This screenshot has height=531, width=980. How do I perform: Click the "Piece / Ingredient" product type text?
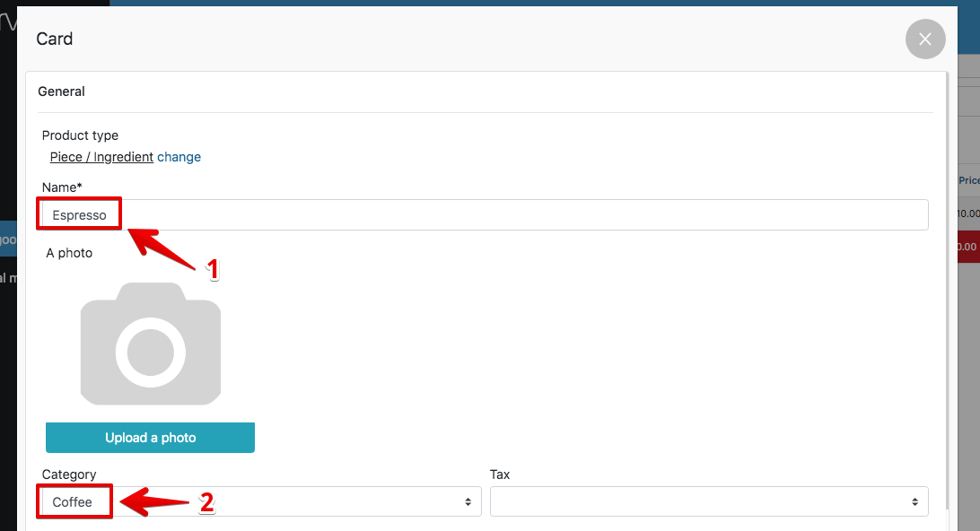click(x=101, y=157)
